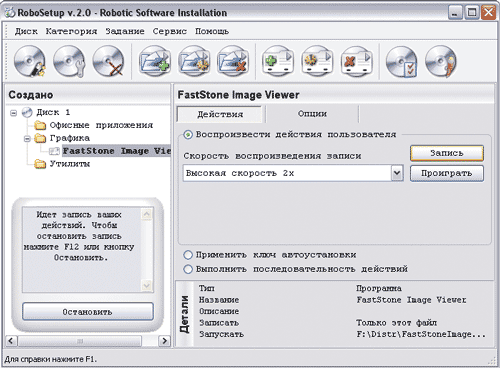Switch to the Опции tab

click(312, 114)
